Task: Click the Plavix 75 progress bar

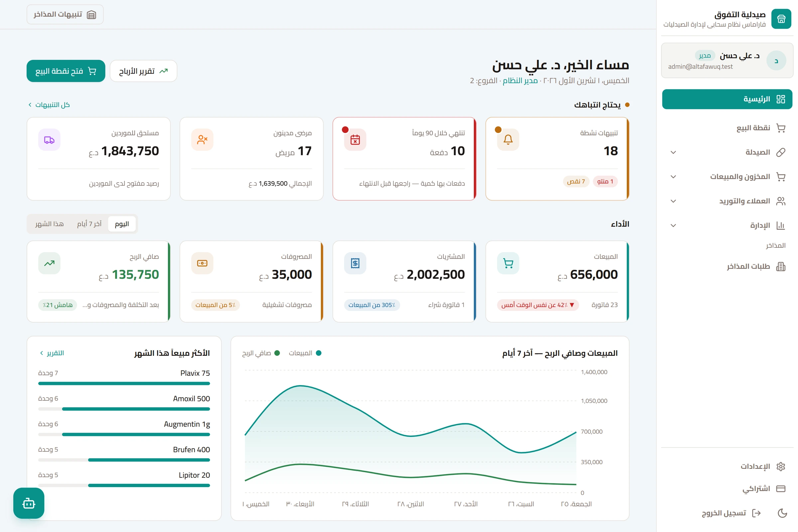Action: point(124,383)
